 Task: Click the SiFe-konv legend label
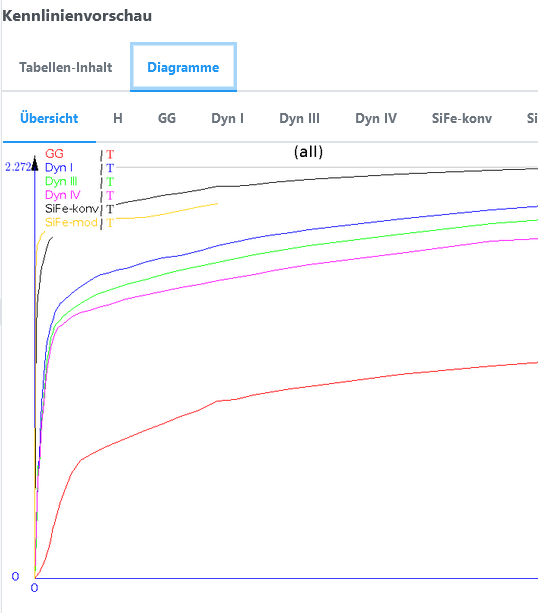[72, 209]
